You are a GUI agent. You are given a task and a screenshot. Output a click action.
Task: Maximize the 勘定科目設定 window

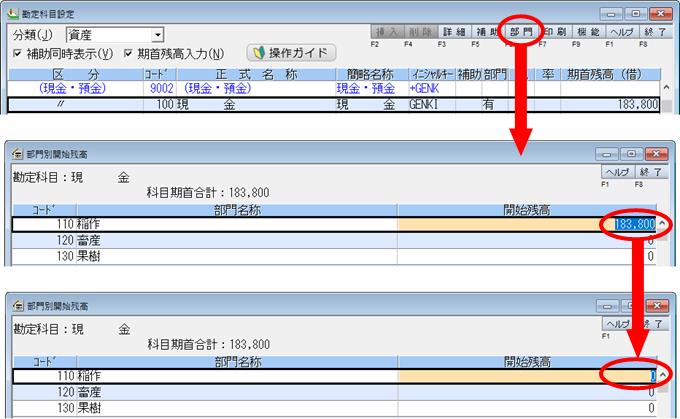tap(636, 14)
